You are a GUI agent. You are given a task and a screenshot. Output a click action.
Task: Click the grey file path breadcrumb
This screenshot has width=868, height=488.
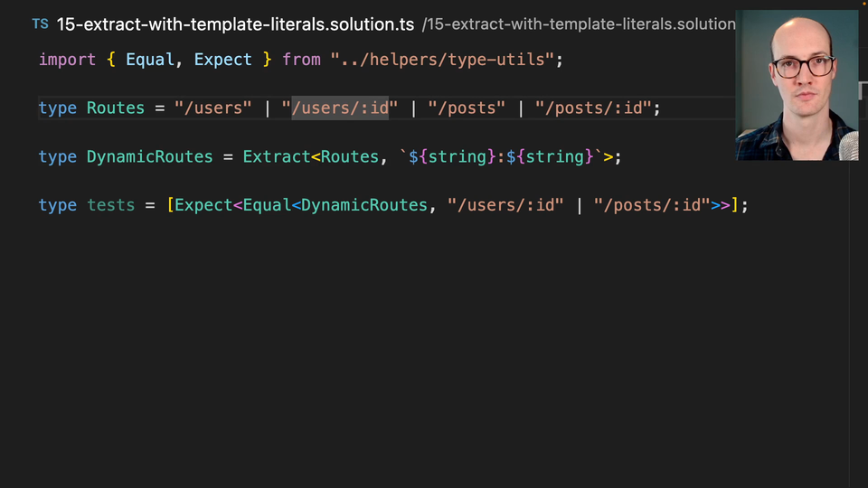[x=579, y=24]
